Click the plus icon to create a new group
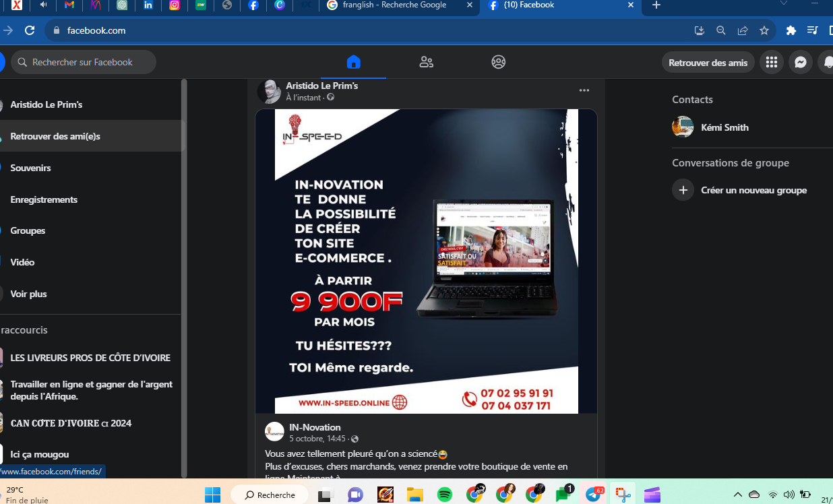Image resolution: width=833 pixels, height=504 pixels. tap(683, 190)
